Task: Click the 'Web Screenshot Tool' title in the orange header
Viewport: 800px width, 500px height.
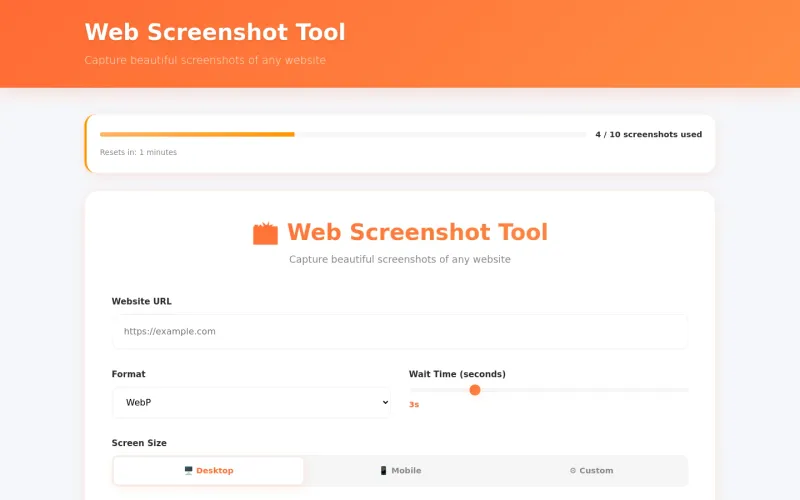Action: [215, 32]
